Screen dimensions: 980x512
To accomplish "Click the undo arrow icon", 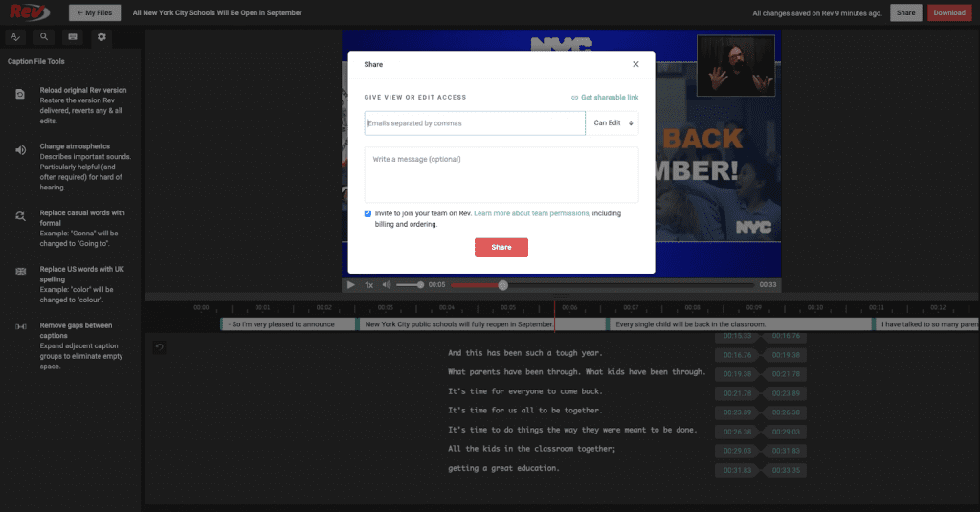I will 160,347.
